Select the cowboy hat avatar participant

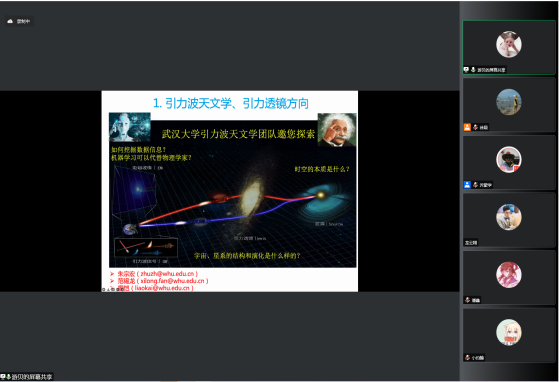(x=509, y=160)
